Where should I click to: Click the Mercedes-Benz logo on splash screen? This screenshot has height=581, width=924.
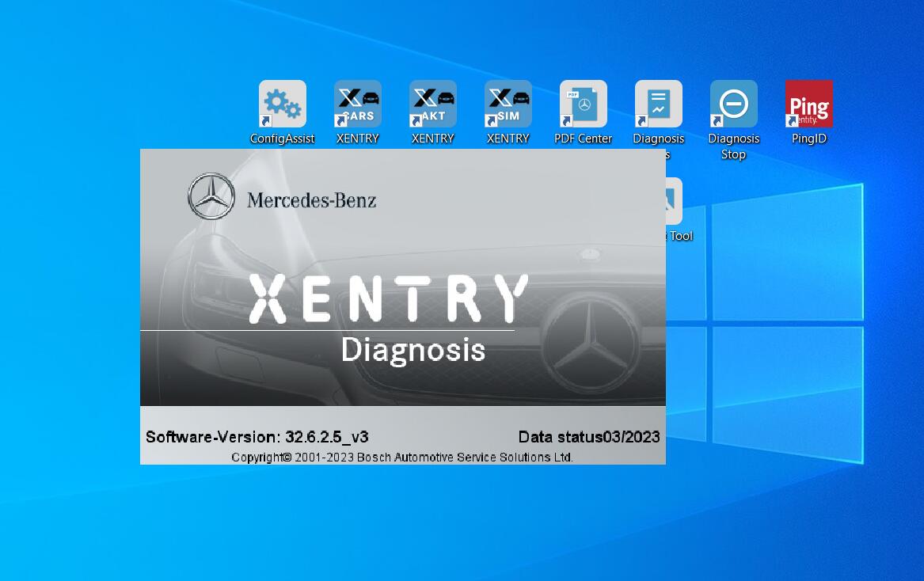click(211, 196)
